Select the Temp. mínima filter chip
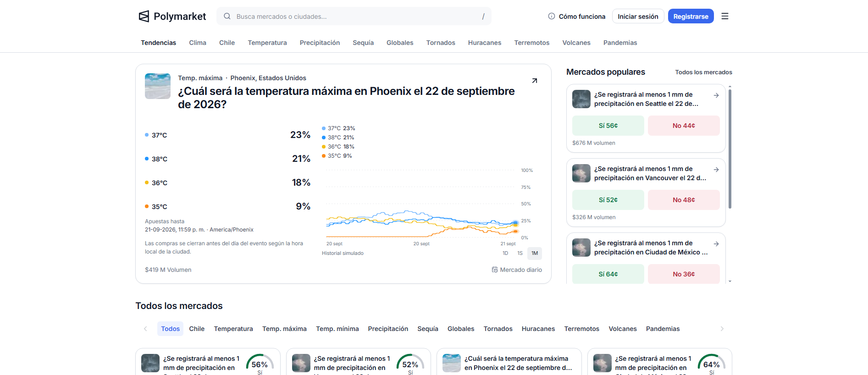This screenshot has height=375, width=868. pos(337,329)
